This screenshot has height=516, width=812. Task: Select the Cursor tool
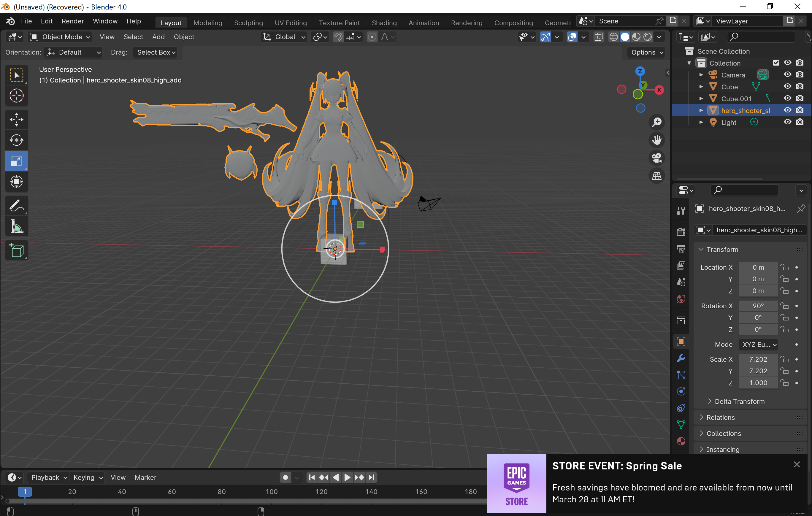tap(17, 95)
